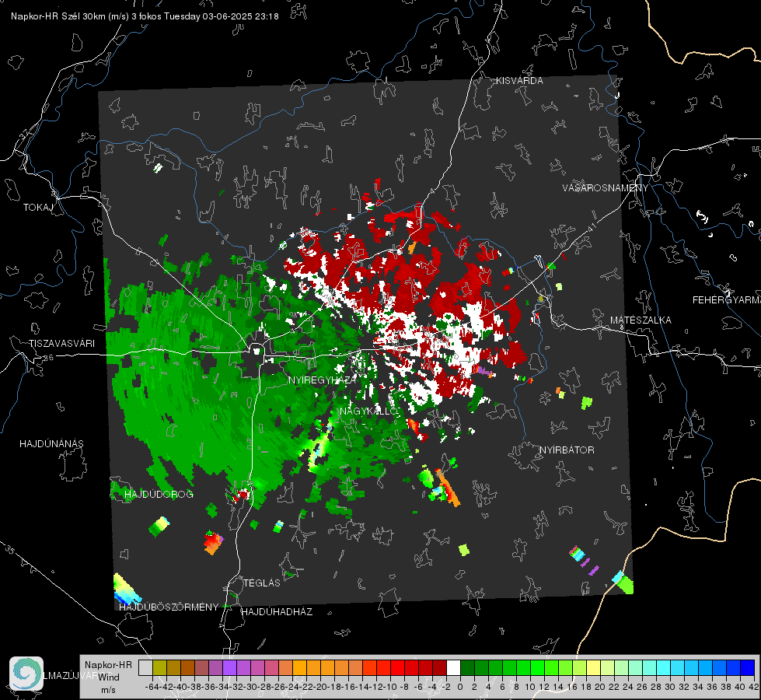
Task: Pick the gray swatch at the legend's start
Action: pos(145,667)
